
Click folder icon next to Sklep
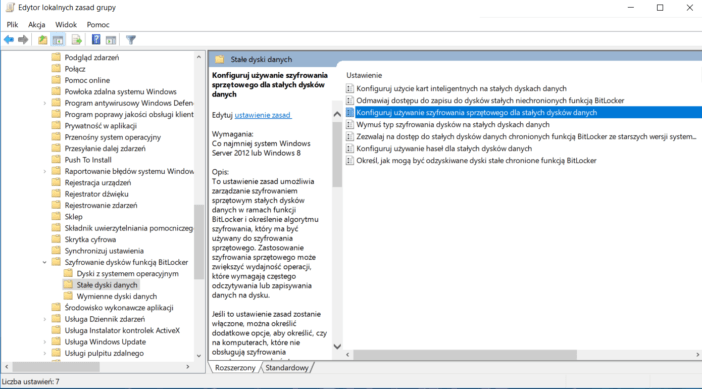coord(56,217)
